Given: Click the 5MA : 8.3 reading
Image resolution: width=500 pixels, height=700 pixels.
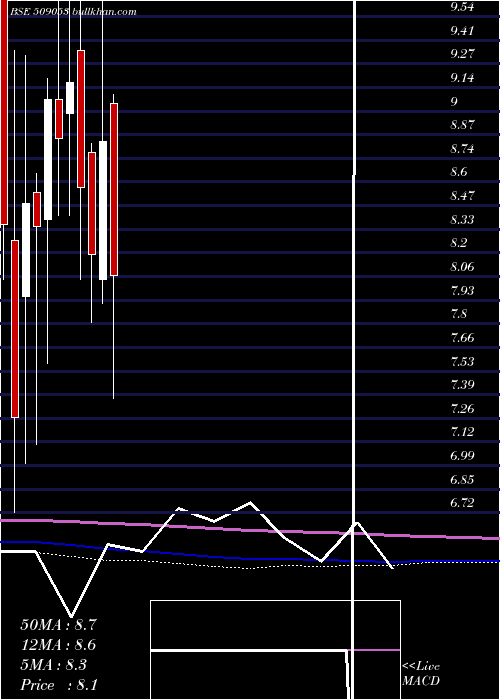Looking at the screenshot, I should 54,665.
